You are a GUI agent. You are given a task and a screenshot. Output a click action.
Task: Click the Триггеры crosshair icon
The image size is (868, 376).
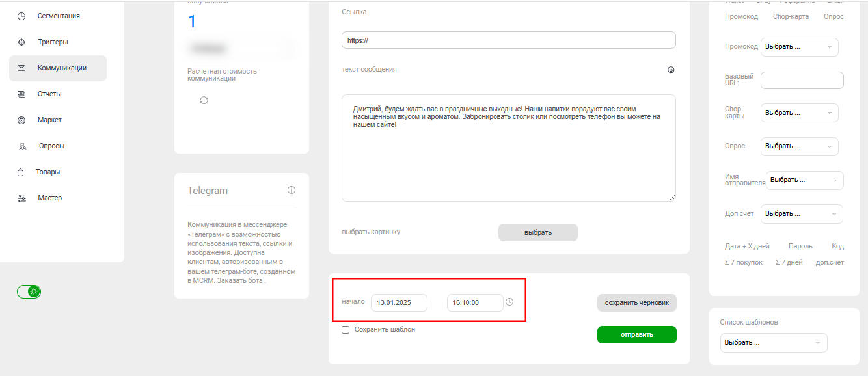pos(21,42)
